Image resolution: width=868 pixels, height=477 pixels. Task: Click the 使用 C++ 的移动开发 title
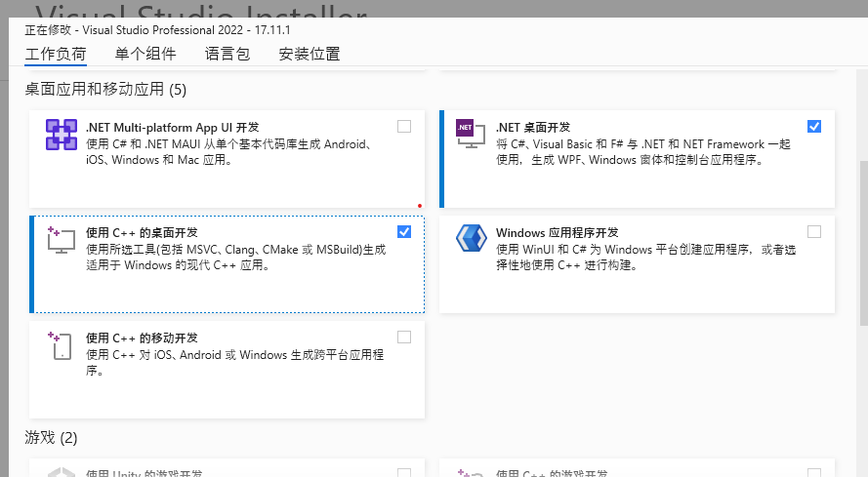pos(142,338)
